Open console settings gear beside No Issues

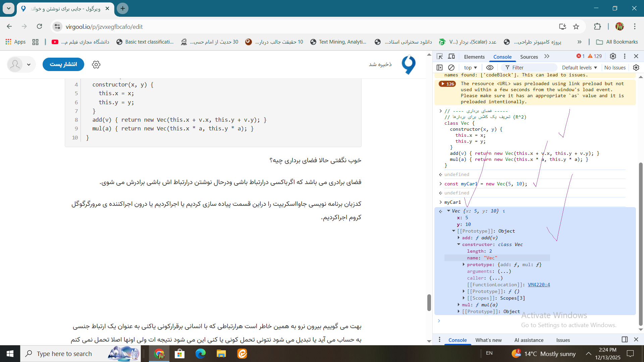click(x=636, y=67)
